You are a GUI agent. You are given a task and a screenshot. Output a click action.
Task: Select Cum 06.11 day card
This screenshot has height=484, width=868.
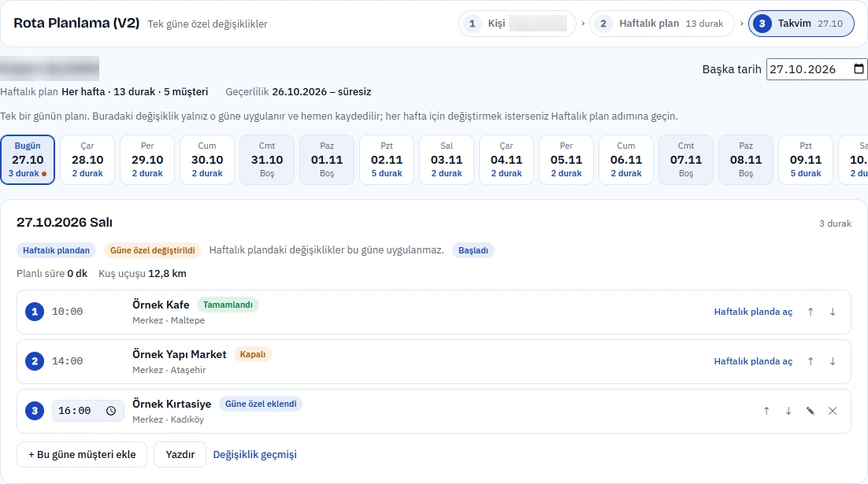[x=625, y=159]
